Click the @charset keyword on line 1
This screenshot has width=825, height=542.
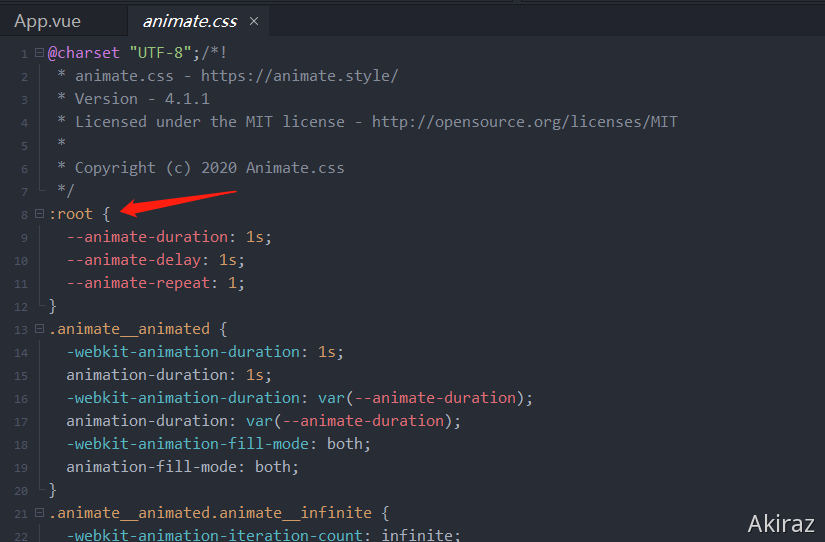pos(83,53)
